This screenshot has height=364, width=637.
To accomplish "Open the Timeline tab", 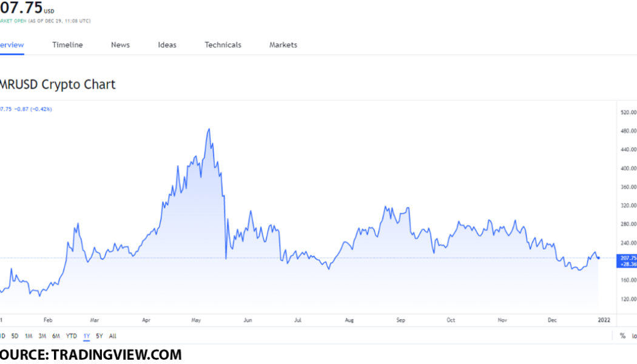I will click(67, 45).
